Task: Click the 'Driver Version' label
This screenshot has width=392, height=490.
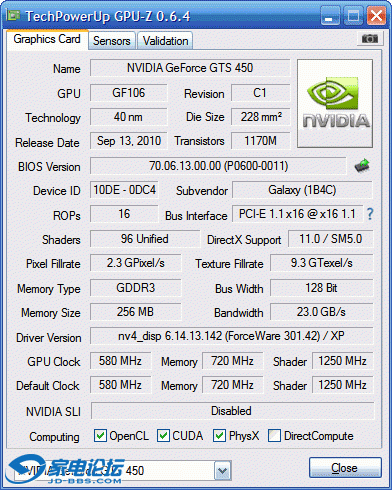Action: (x=49, y=338)
